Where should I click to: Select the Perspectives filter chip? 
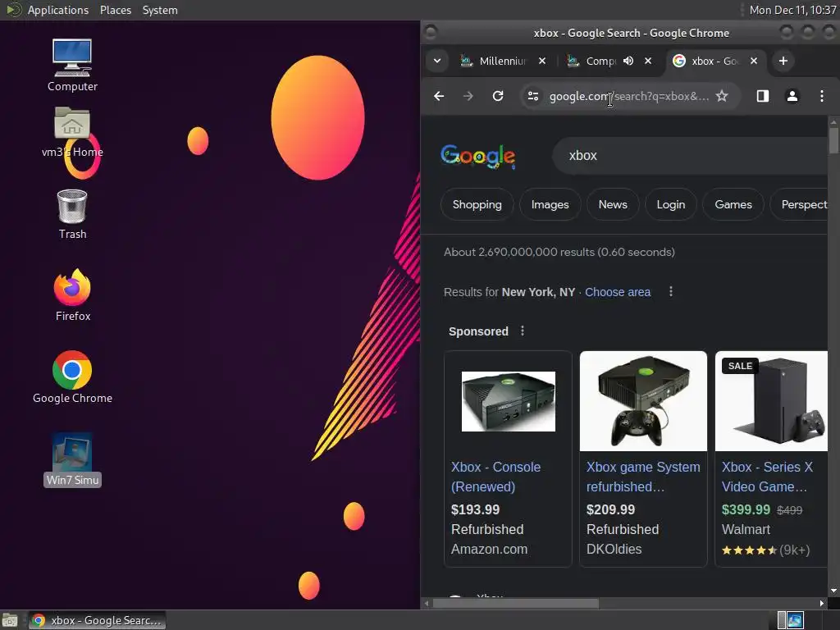tap(799, 204)
